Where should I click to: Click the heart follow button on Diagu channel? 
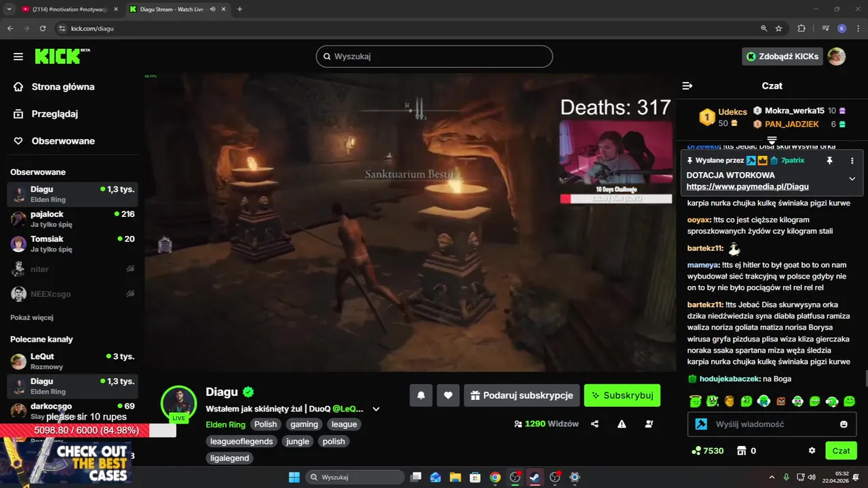point(448,395)
